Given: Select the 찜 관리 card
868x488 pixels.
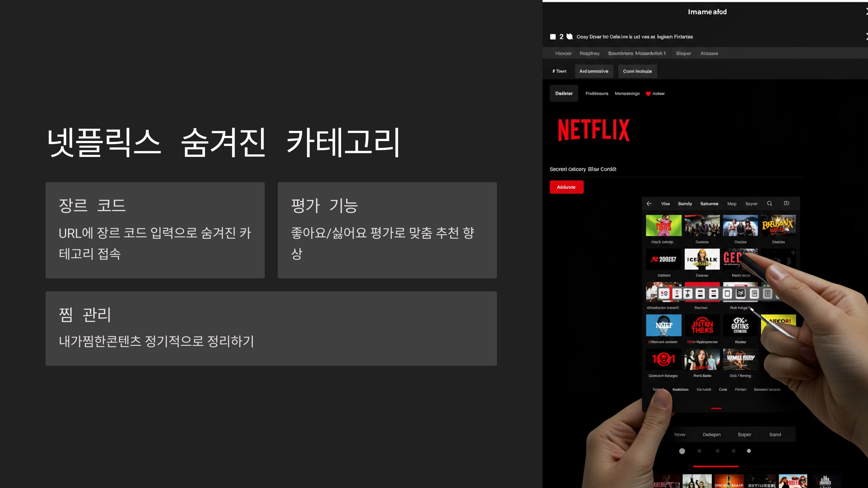Looking at the screenshot, I should click(271, 329).
